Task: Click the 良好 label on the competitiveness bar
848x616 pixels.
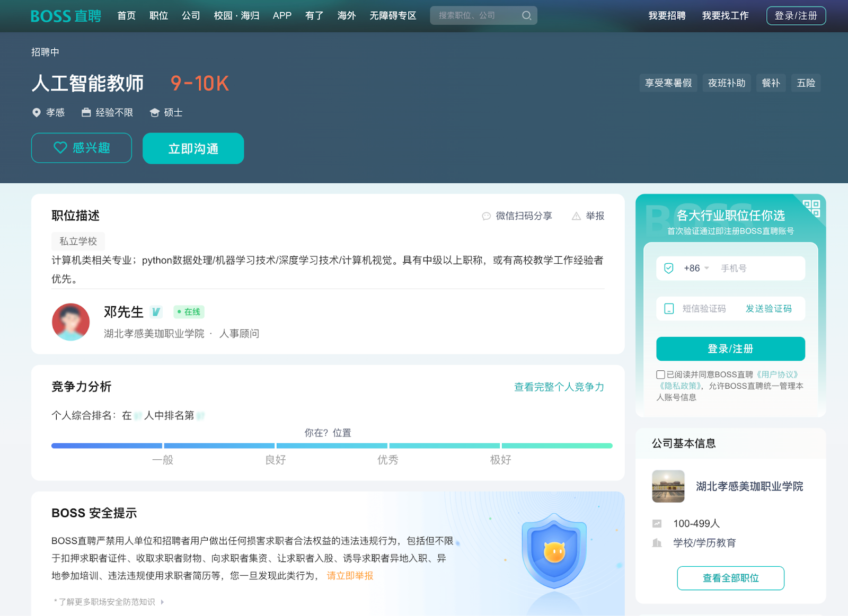Action: point(275,460)
